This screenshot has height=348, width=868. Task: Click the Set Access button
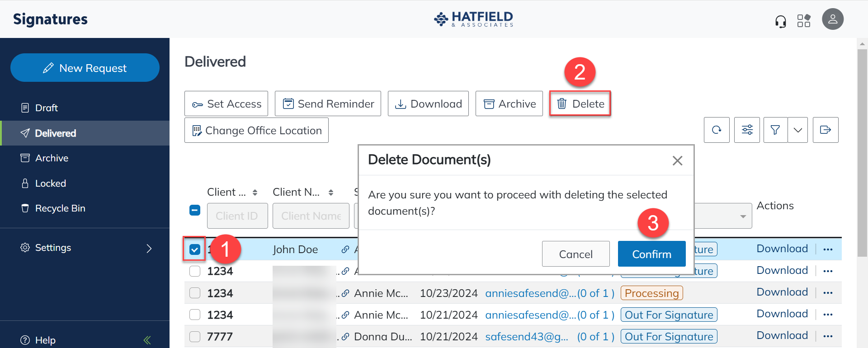[226, 103]
